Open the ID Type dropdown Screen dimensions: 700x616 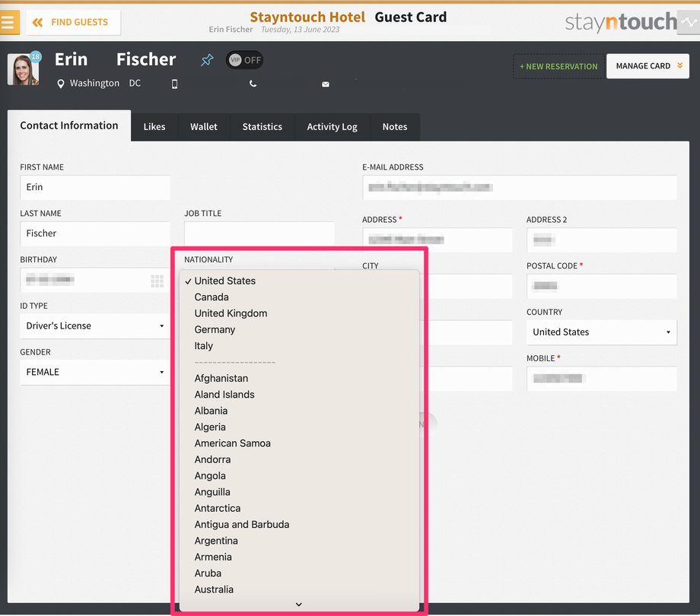click(x=95, y=326)
